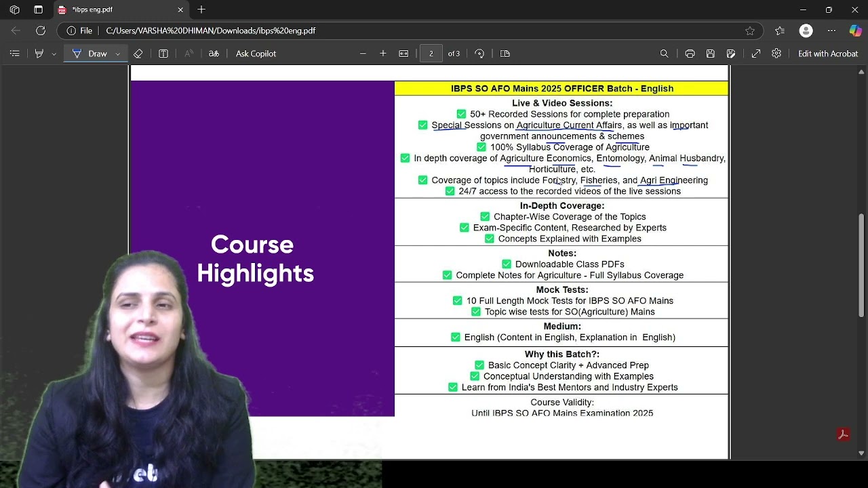Open PDF viewer settings gear
The height and width of the screenshot is (488, 868).
776,54
